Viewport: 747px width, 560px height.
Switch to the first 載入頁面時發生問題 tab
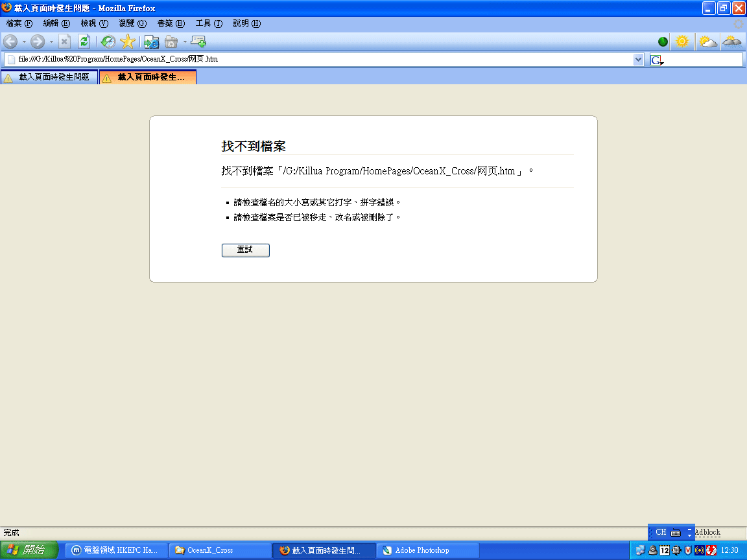49,77
